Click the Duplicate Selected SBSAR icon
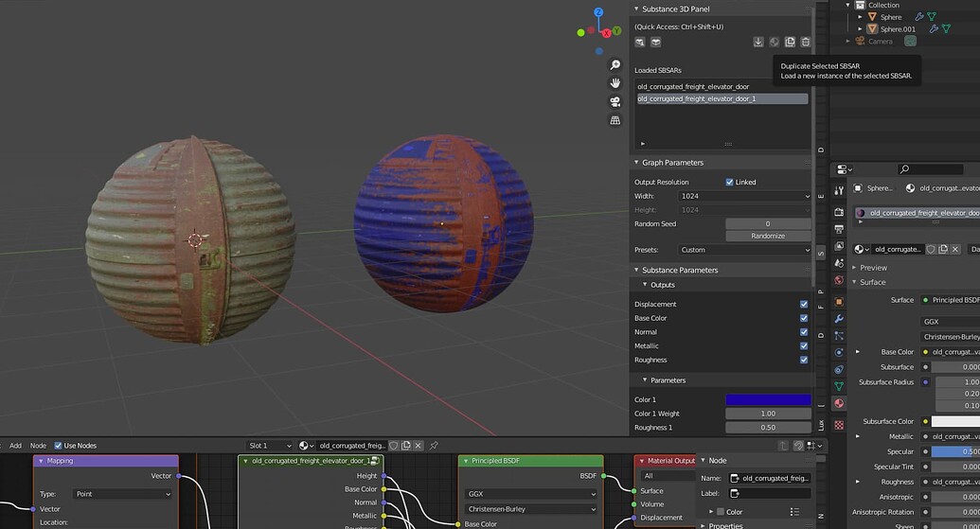980x529 pixels. coord(790,42)
